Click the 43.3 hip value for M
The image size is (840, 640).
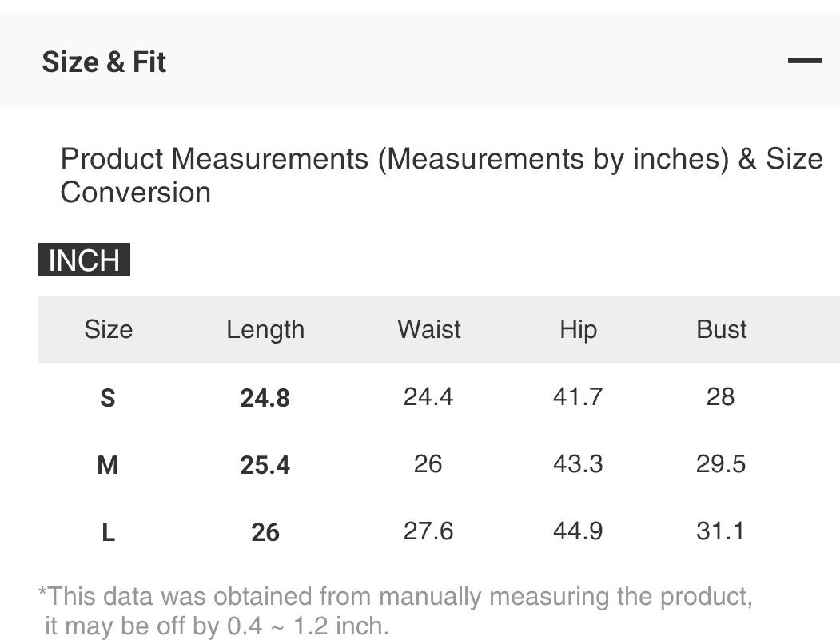tap(578, 463)
